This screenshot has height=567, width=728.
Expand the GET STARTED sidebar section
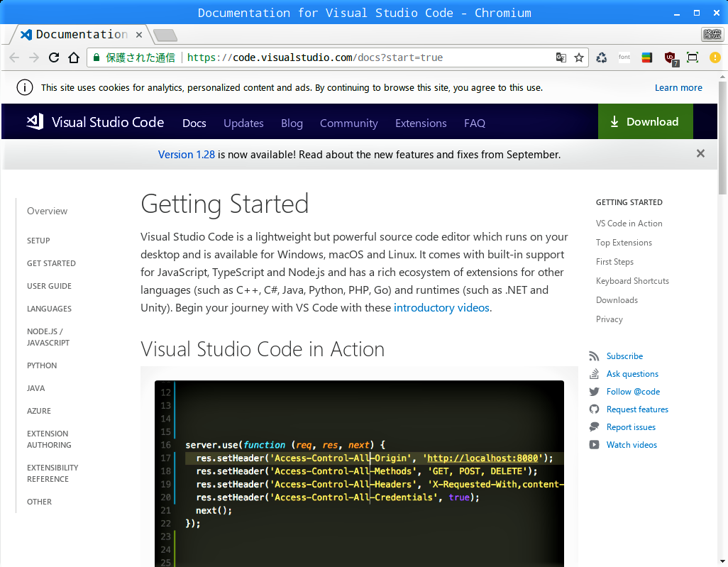click(x=51, y=263)
